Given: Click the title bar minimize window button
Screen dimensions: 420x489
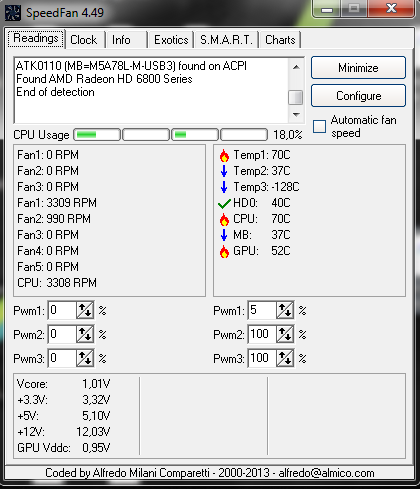Looking at the screenshot, I should (327, 9).
